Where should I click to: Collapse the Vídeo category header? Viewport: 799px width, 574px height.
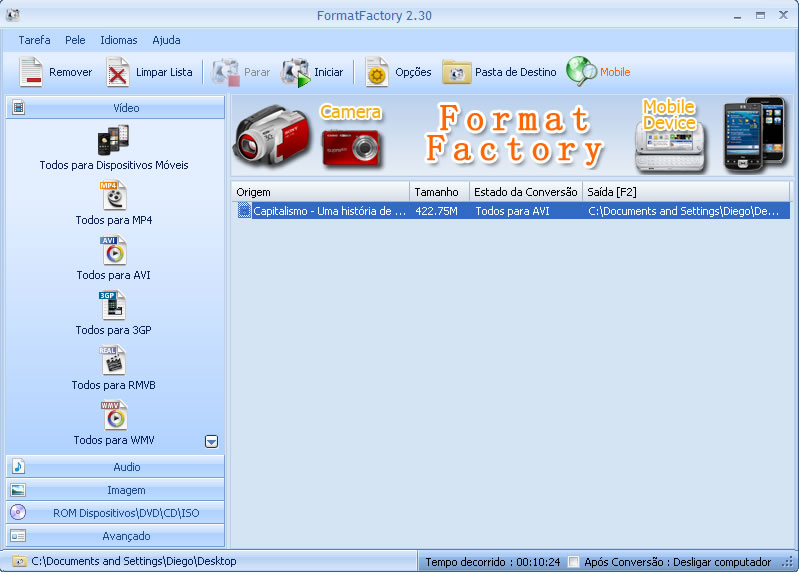pyautogui.click(x=115, y=108)
